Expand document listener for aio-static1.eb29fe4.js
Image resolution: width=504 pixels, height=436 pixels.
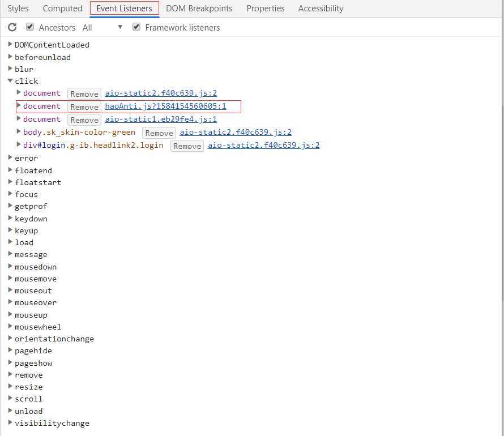tap(19, 118)
